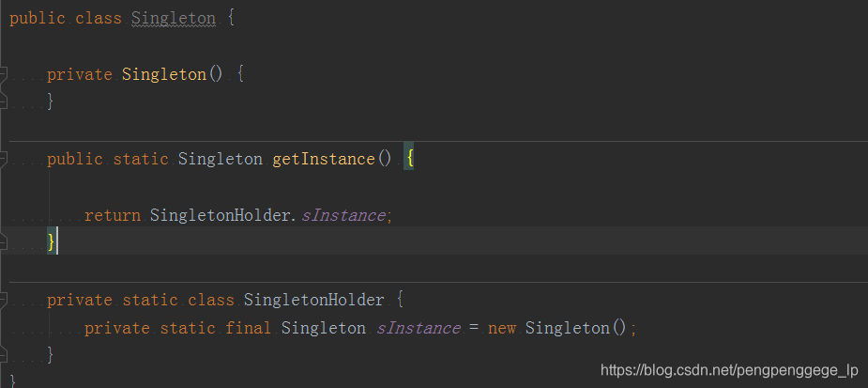Click the opening brace after the SingletonHolder declaration
Image resolution: width=868 pixels, height=388 pixels.
[x=400, y=300]
